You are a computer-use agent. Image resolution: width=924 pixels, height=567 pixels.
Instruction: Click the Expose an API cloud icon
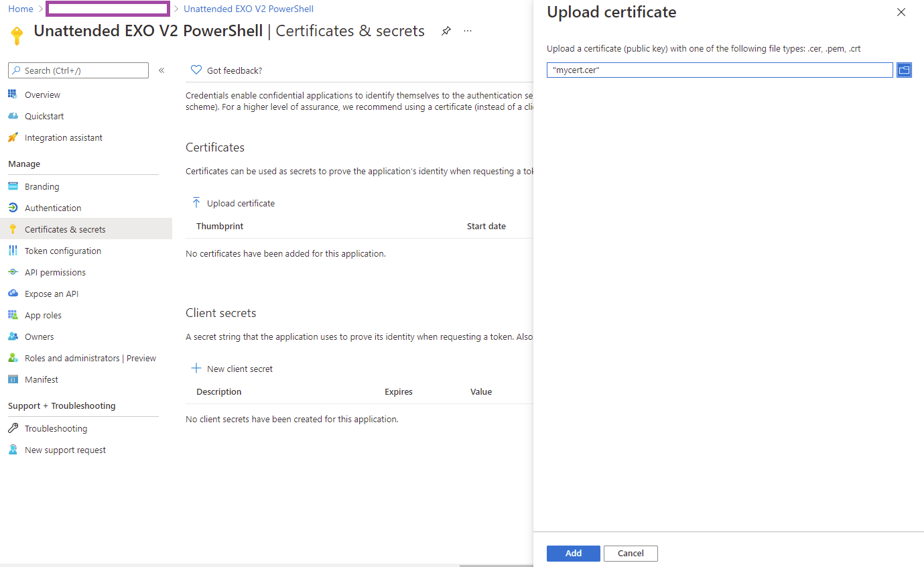pos(13,294)
